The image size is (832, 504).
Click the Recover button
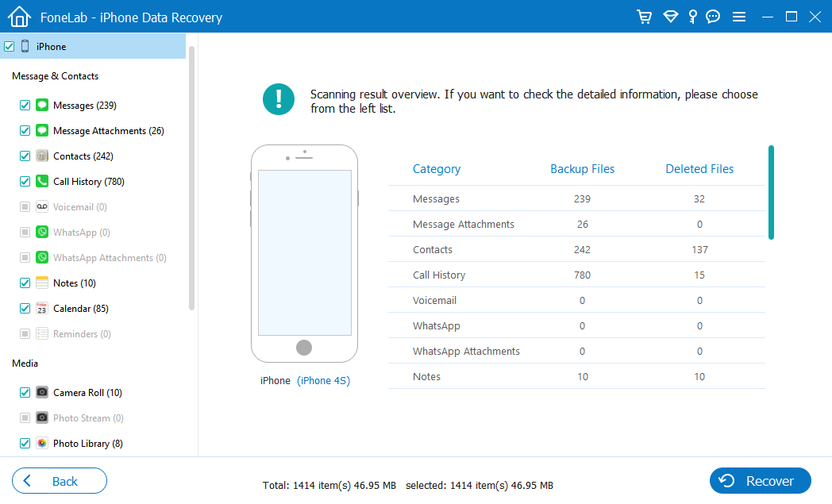[760, 481]
